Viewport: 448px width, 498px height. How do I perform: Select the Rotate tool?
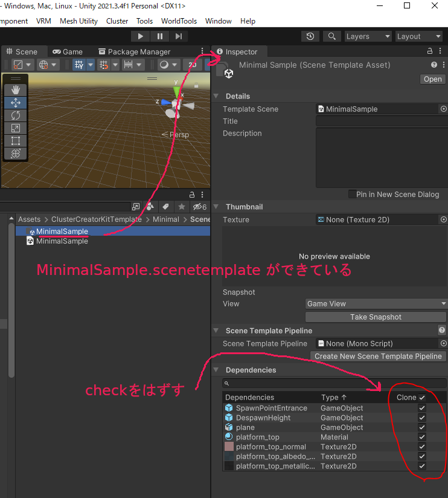[16, 115]
